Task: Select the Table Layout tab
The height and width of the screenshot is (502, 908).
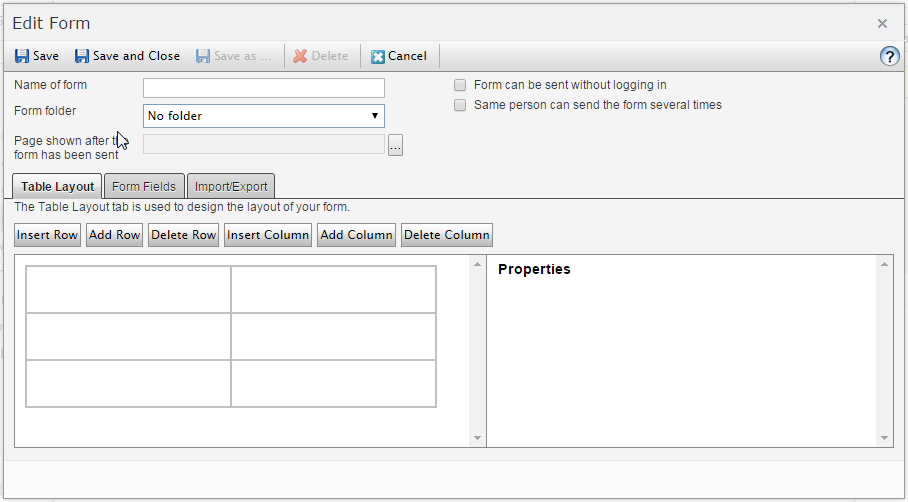Action: [x=58, y=186]
